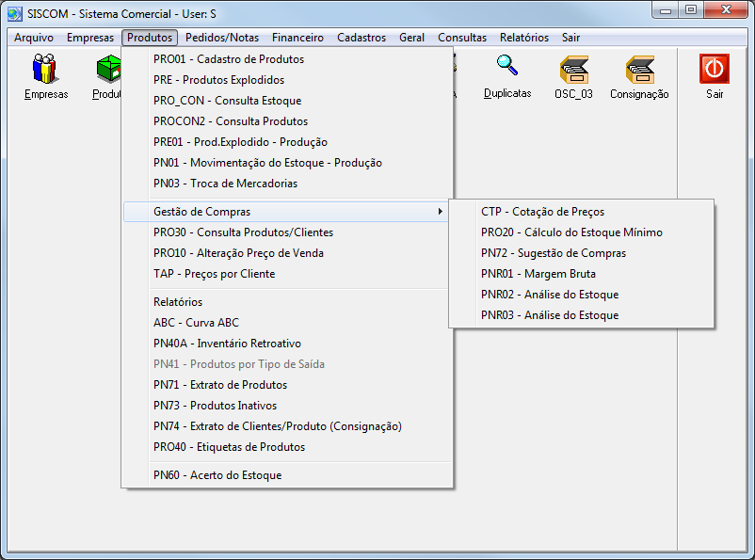Select PRO01 - Cadastro de Produtos

point(229,59)
